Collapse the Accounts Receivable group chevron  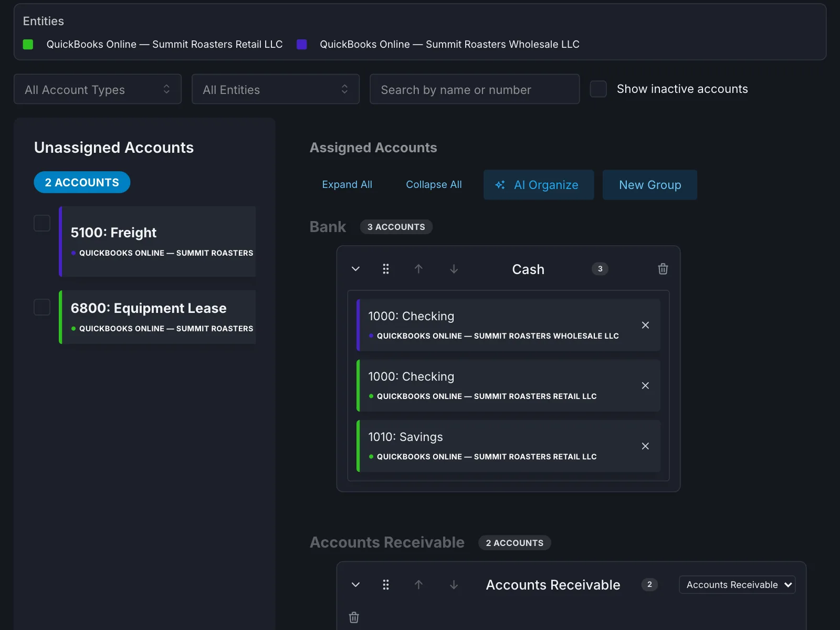(x=355, y=584)
